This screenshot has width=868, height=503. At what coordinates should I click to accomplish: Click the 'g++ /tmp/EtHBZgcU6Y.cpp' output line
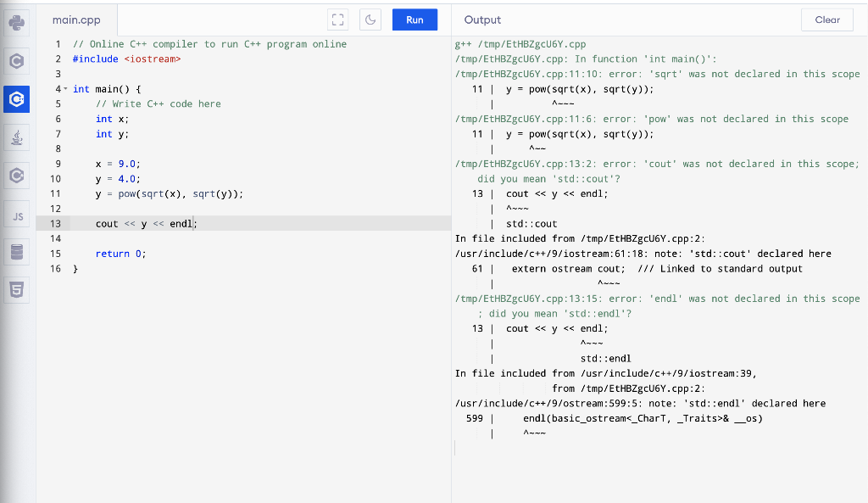(x=520, y=44)
